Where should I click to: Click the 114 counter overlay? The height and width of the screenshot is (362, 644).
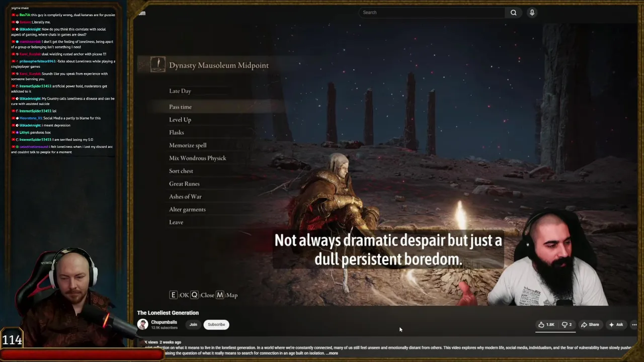[x=12, y=340]
